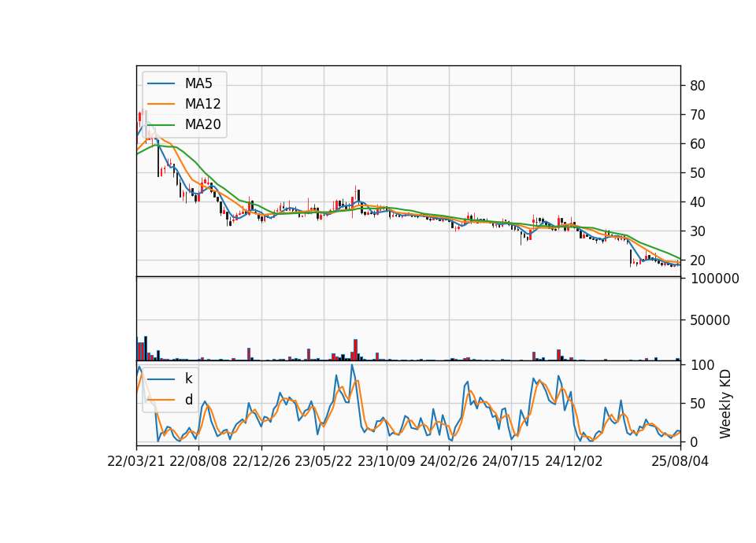Click the price axis value 80
The height and width of the screenshot is (543, 756).
698,86
